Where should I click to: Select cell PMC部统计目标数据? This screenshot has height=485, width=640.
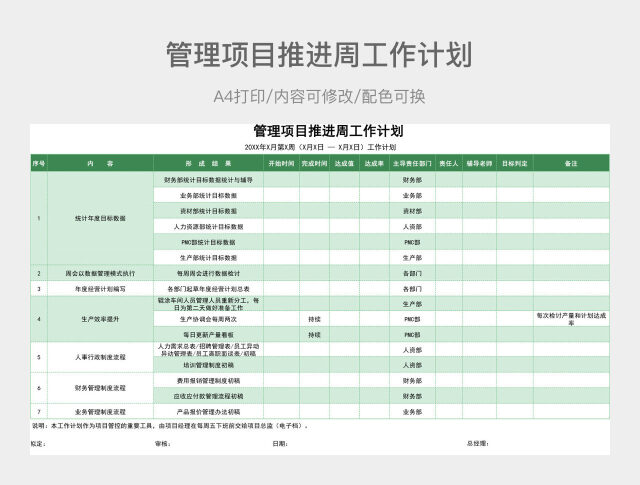coord(208,242)
